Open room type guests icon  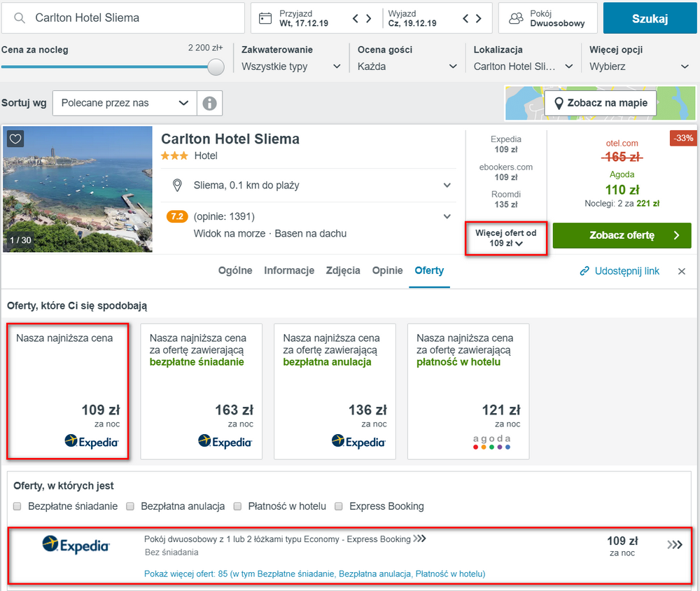coord(516,18)
